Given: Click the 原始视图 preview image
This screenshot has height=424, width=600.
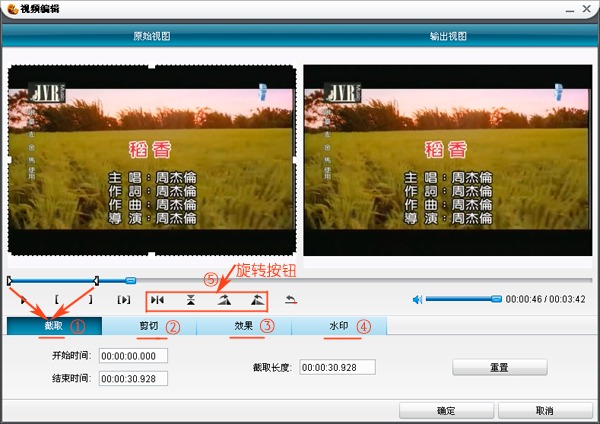Looking at the screenshot, I should coord(152,160).
